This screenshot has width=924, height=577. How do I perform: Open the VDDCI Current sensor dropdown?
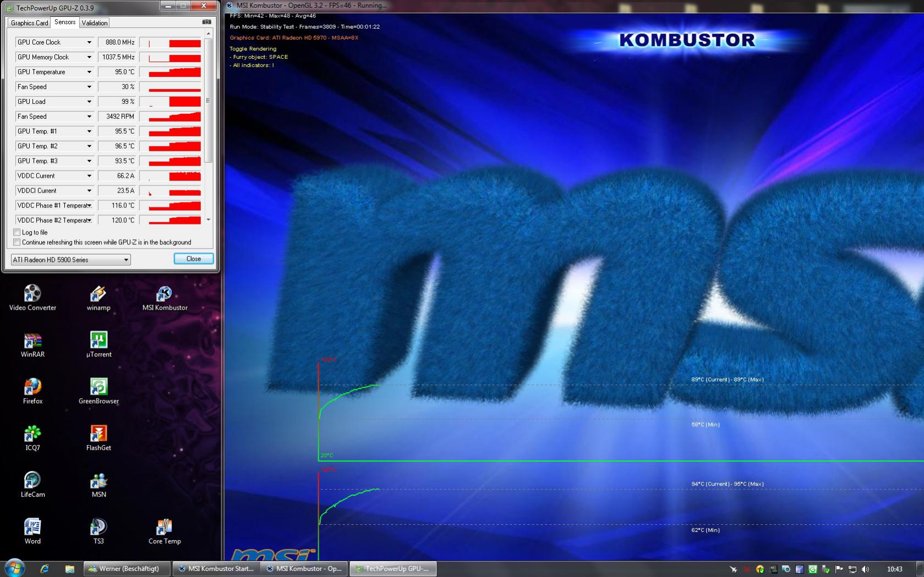tap(89, 191)
